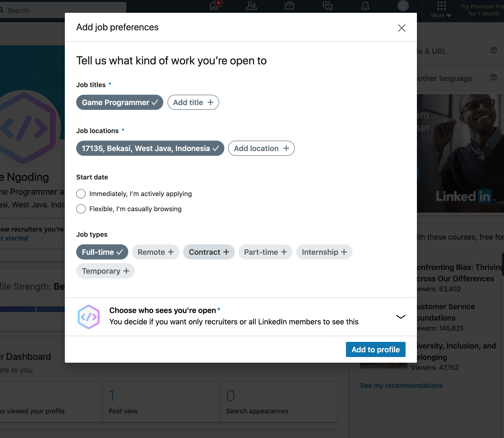
Task: Click Add location button
Action: click(261, 148)
